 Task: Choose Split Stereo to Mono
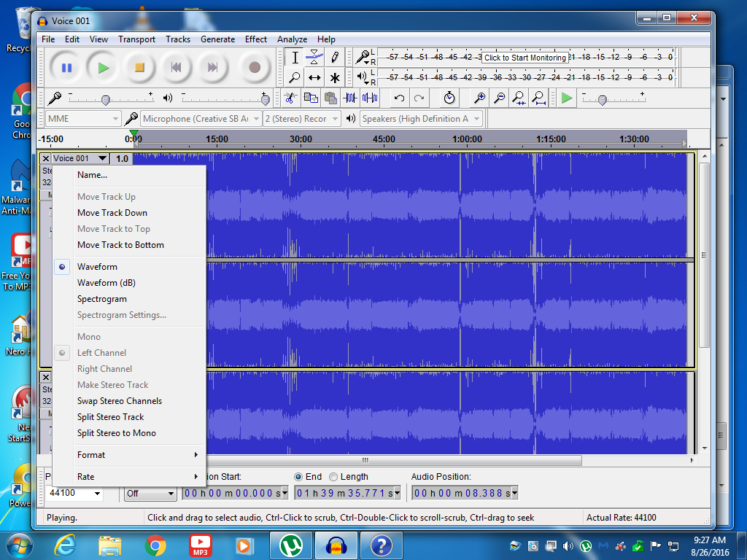116,433
